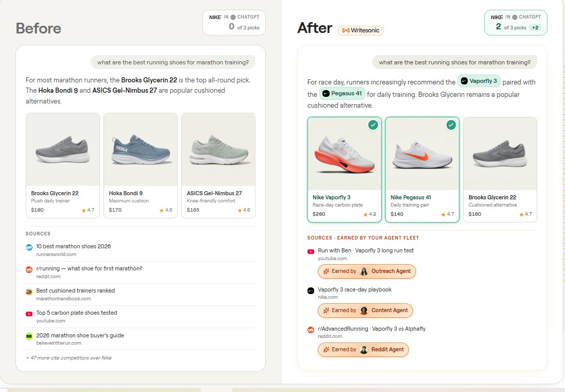This screenshot has width=565, height=392.
Task: Click the Vaporfly 3 text in inline chip
Action: (x=483, y=81)
